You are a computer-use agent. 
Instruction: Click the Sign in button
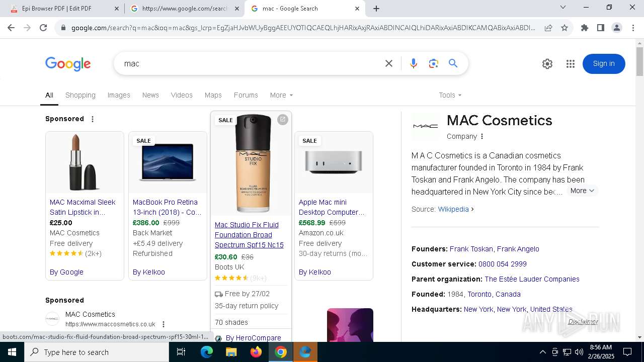point(604,64)
